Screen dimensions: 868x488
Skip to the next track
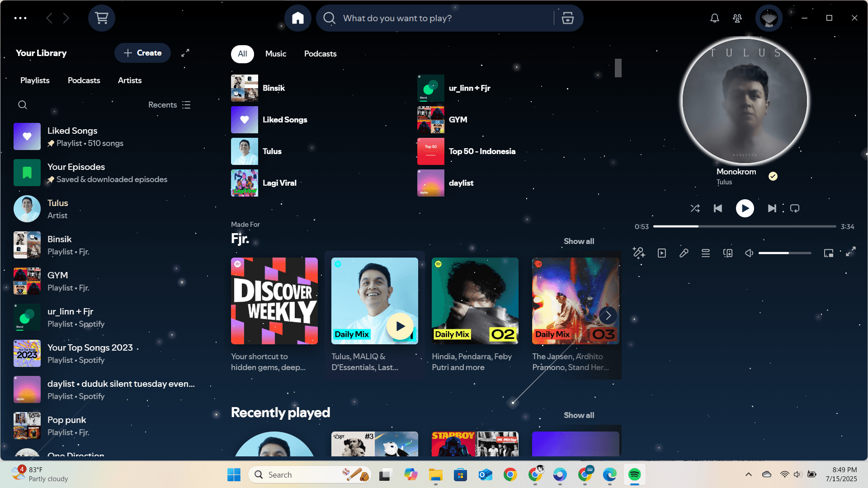[x=772, y=208]
